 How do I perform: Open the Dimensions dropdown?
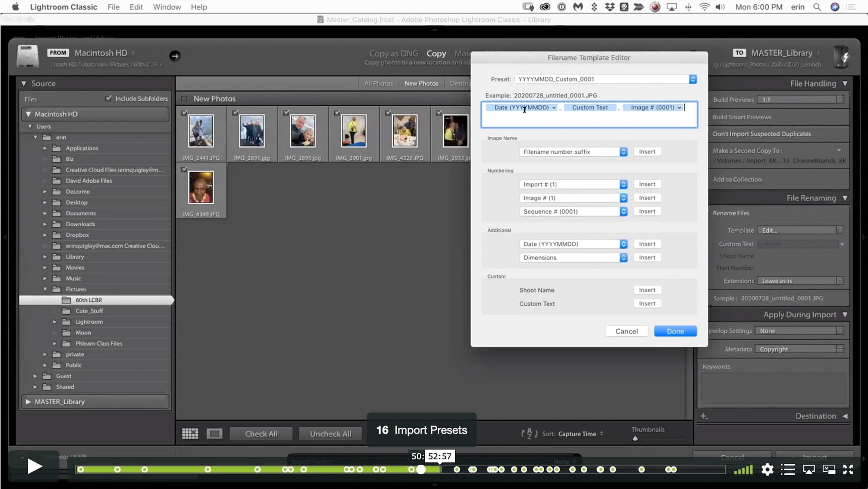coord(573,258)
